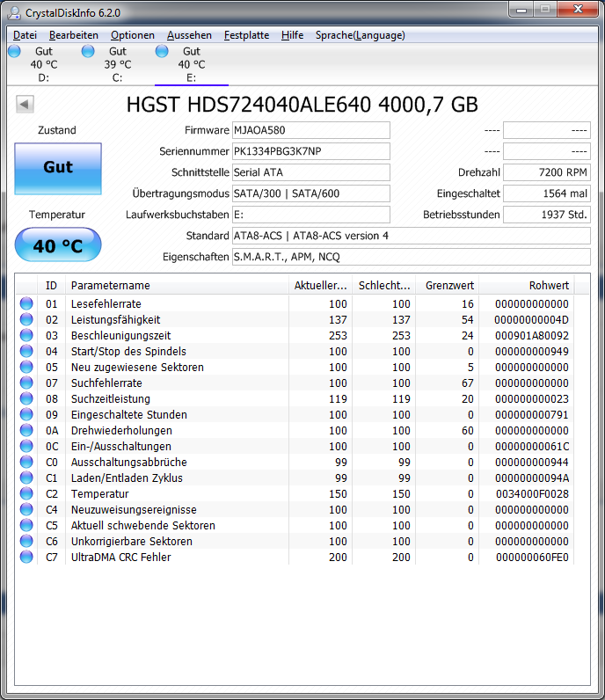This screenshot has width=605, height=700.
Task: Click the CrystalDiskInfo title bar app icon
Action: tap(14, 12)
